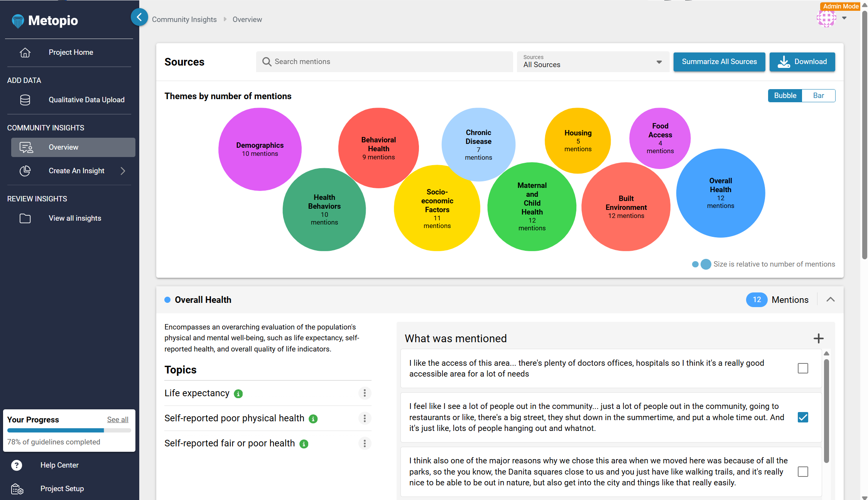
Task: Open three-dot menu for Self-reported poor physical health
Action: point(365,418)
